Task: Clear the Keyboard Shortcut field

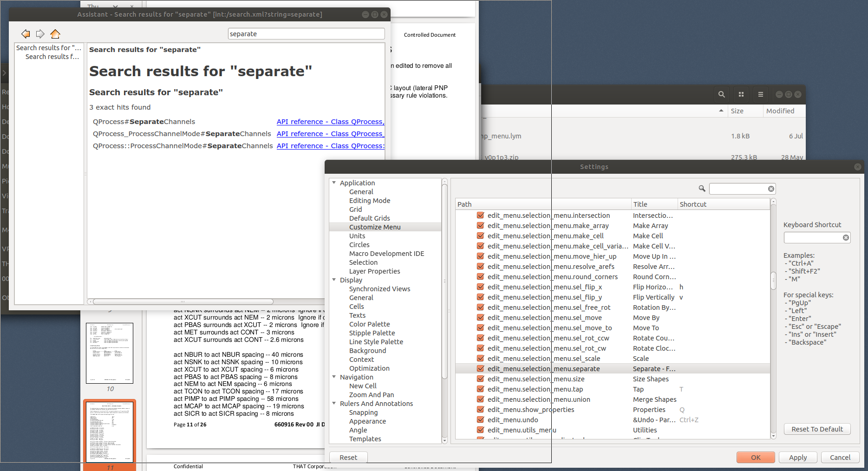Action: [x=846, y=238]
